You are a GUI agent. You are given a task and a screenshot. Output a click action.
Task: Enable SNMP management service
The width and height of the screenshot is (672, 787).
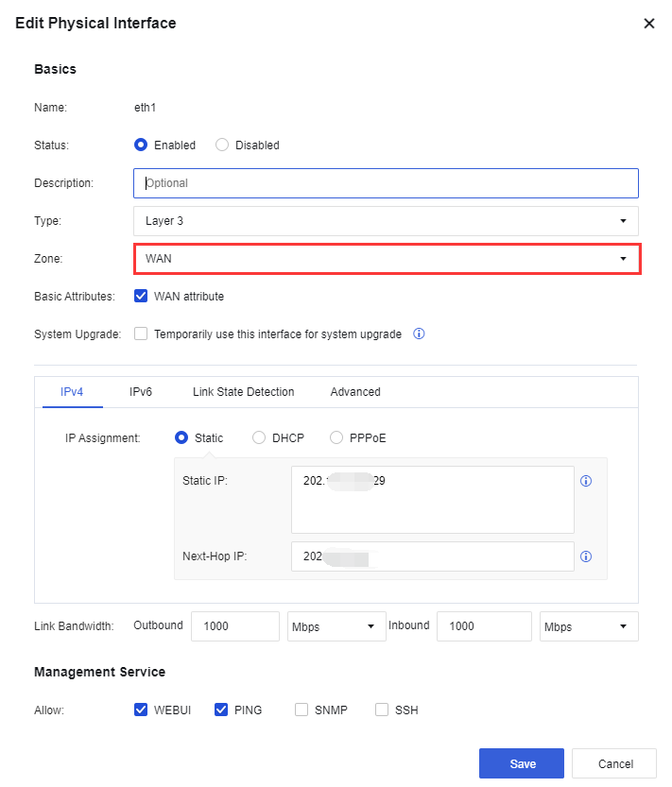click(302, 710)
